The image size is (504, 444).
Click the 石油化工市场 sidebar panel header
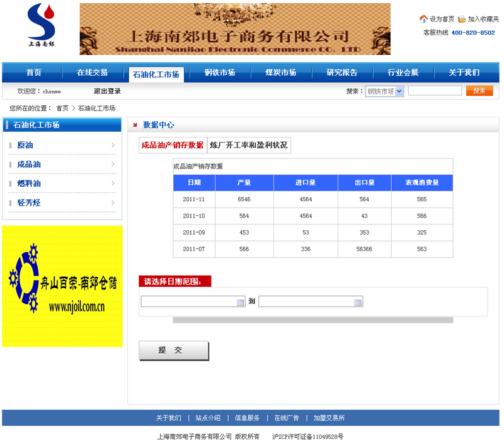click(x=62, y=125)
